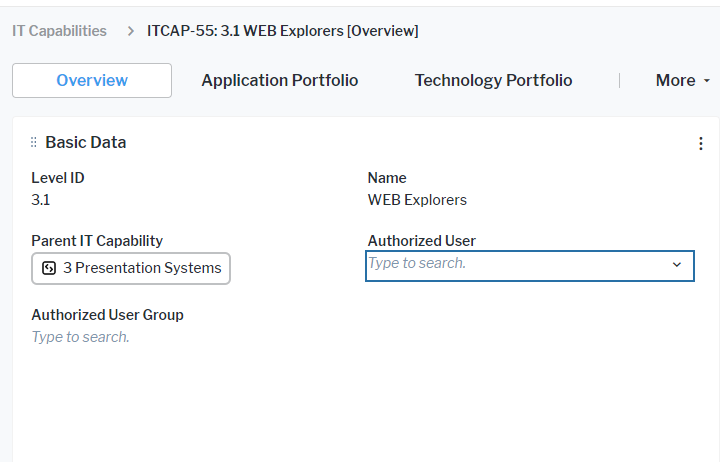
Task: Expand the Authorized User dropdown chevron
Action: pos(677,265)
